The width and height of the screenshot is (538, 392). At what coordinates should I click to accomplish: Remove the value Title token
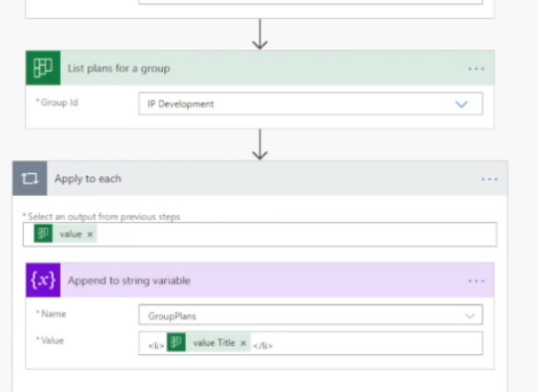(x=244, y=343)
